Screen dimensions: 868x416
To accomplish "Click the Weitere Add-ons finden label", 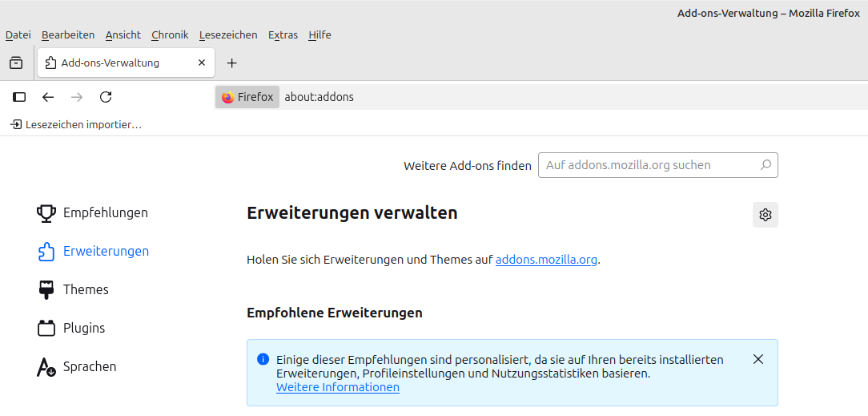I will [x=468, y=165].
